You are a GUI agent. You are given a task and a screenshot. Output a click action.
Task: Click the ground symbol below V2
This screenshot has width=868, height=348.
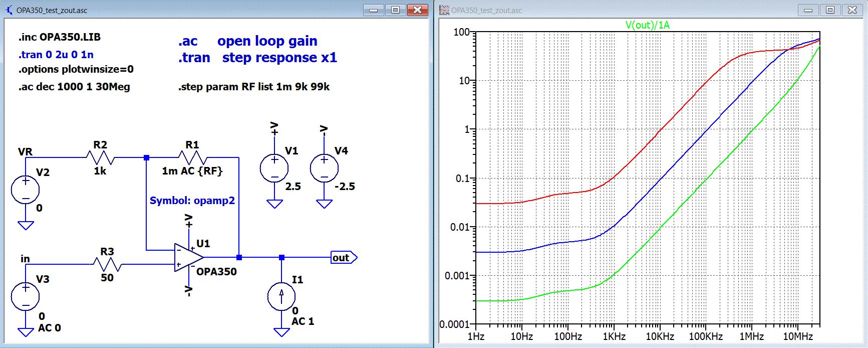pos(26,225)
